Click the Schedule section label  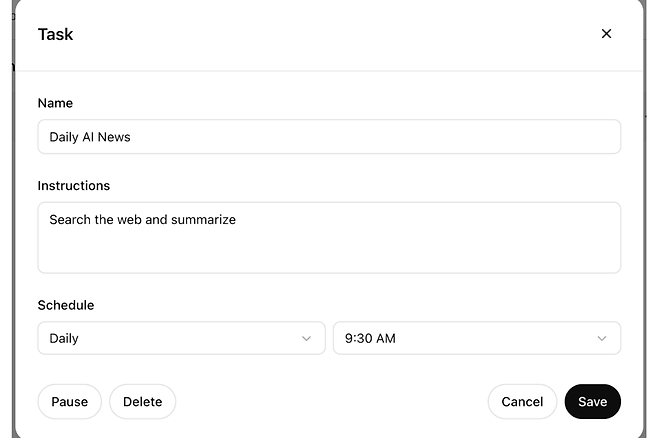(x=66, y=305)
